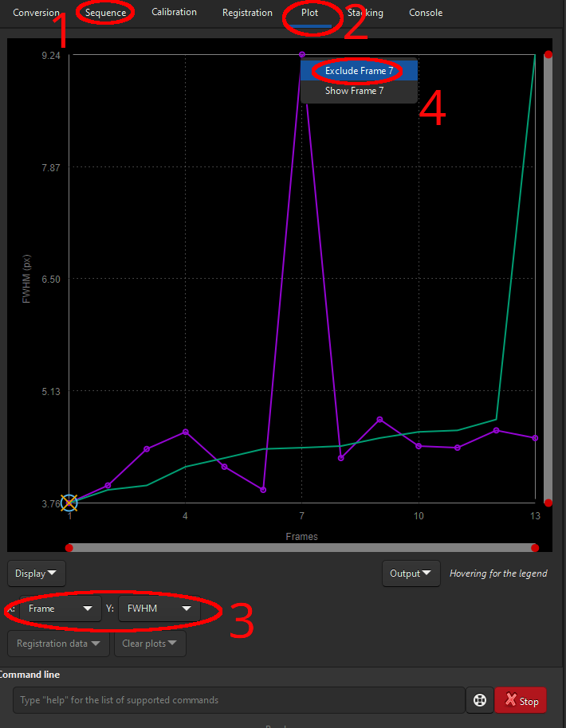Choose Show Frame 7 from context menu

click(x=354, y=91)
